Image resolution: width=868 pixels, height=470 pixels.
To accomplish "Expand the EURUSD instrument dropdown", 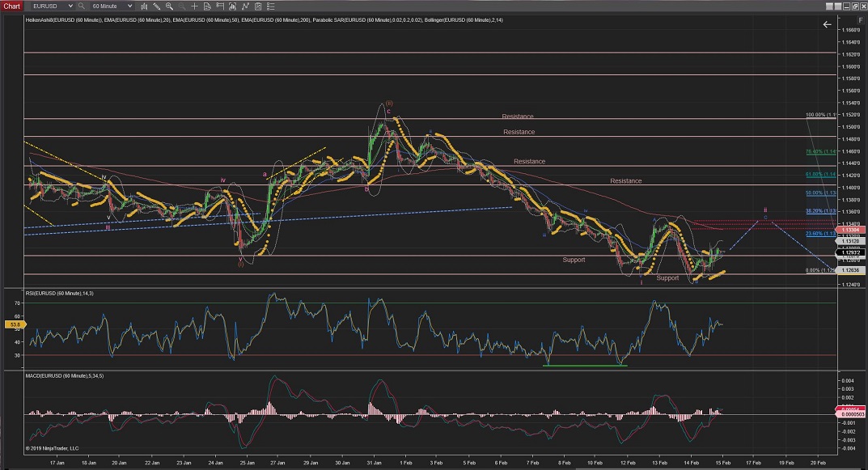I will (x=70, y=6).
